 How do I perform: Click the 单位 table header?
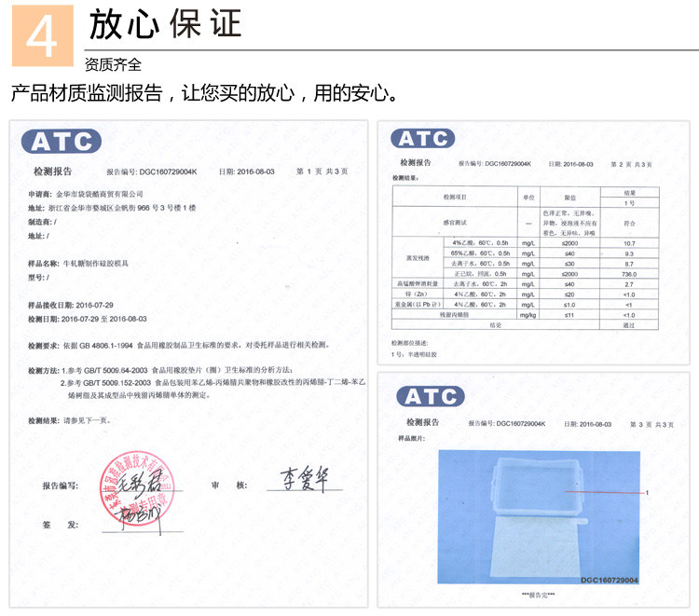click(528, 197)
